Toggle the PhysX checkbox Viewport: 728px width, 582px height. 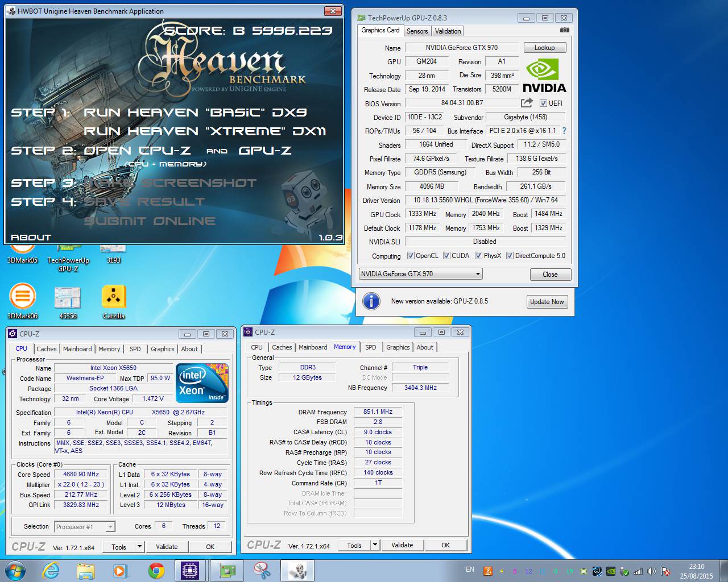click(478, 256)
